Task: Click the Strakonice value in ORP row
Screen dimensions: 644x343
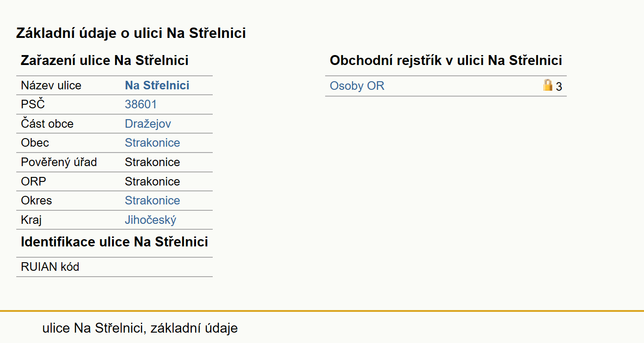Action: [153, 181]
